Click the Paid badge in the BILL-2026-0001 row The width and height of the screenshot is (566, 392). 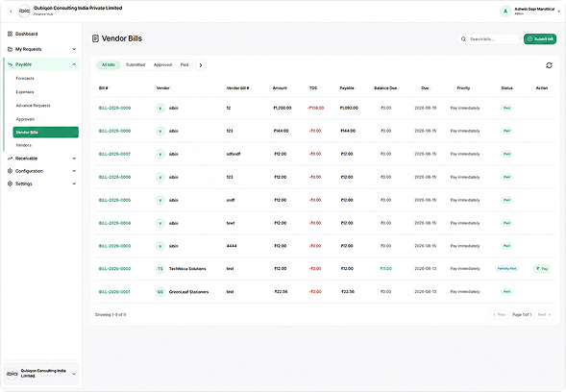(x=506, y=292)
